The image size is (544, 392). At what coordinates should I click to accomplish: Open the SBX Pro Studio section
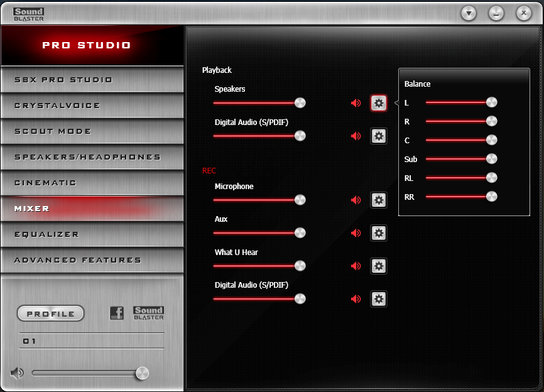pyautogui.click(x=92, y=80)
